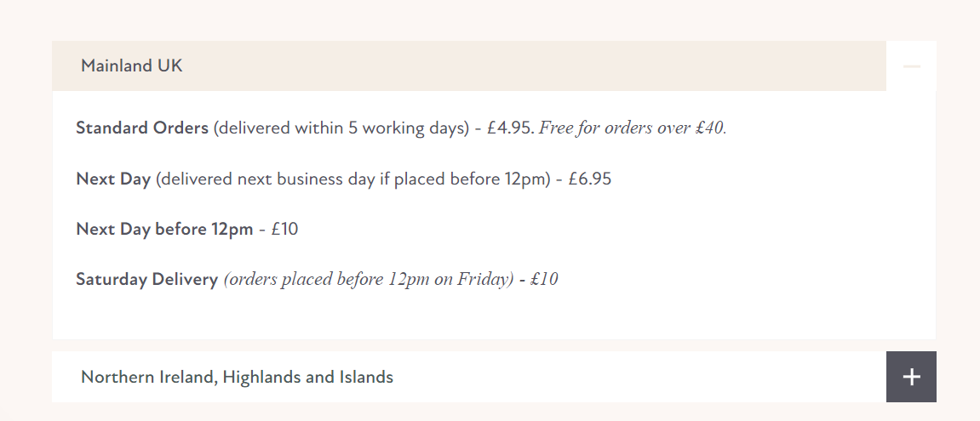Viewport: 980px width, 421px height.
Task: Click the bold Next Day label priced £6.95
Action: (113, 179)
